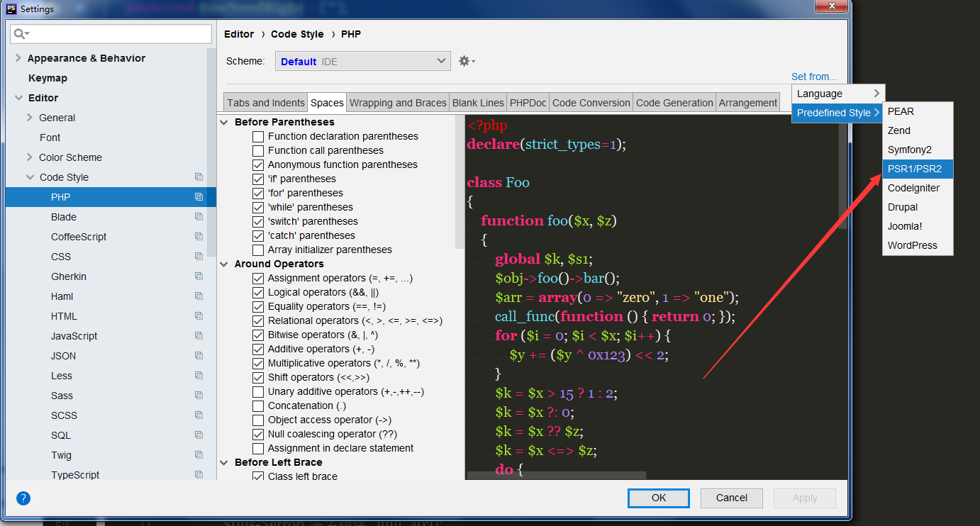Enable Function call parentheses checkbox
Screen dimensions: 980x526
point(258,150)
